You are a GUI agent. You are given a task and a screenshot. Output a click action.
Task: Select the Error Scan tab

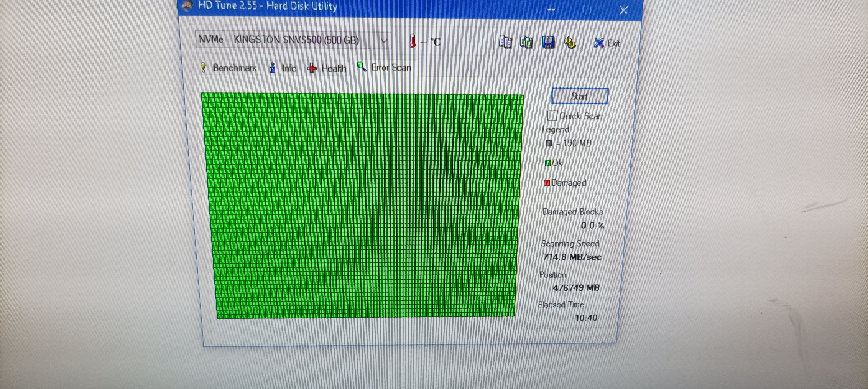click(385, 68)
